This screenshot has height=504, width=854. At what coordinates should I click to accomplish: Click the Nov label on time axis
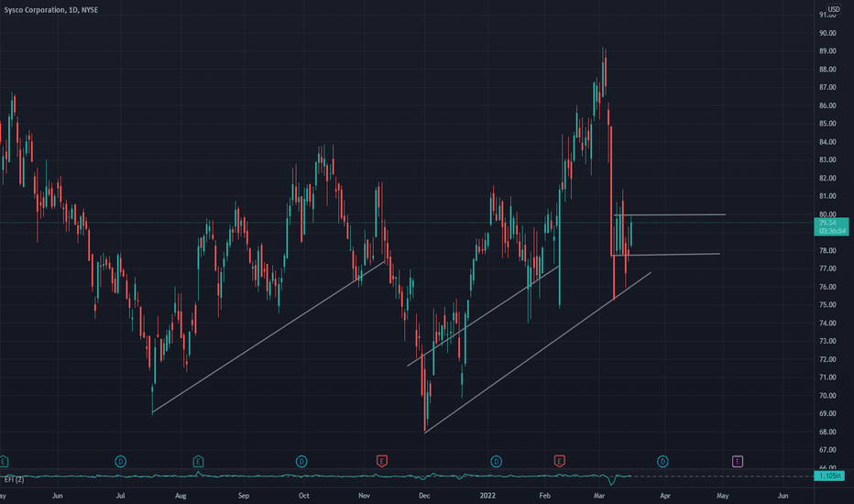(365, 496)
